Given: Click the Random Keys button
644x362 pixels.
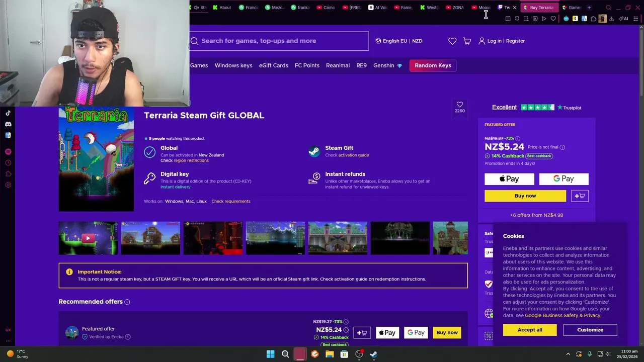Looking at the screenshot, I should point(433,65).
